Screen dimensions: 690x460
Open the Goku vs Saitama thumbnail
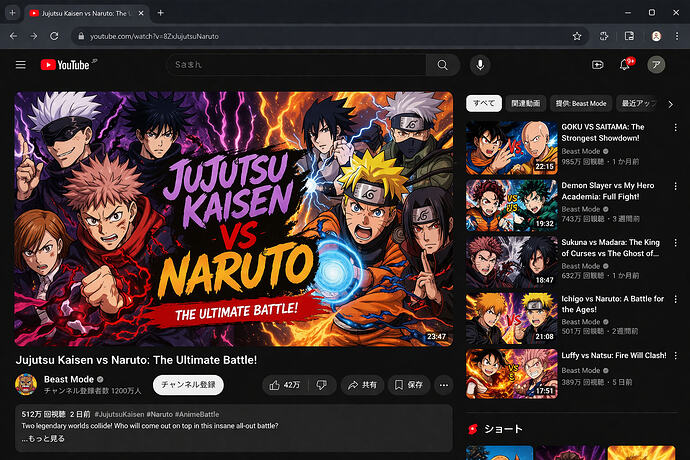pyautogui.click(x=512, y=148)
